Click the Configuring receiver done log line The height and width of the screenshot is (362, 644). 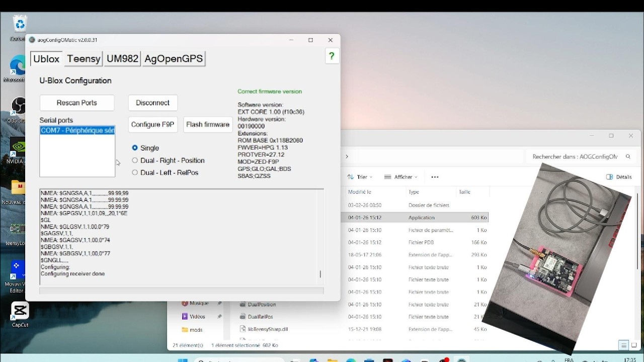72,274
